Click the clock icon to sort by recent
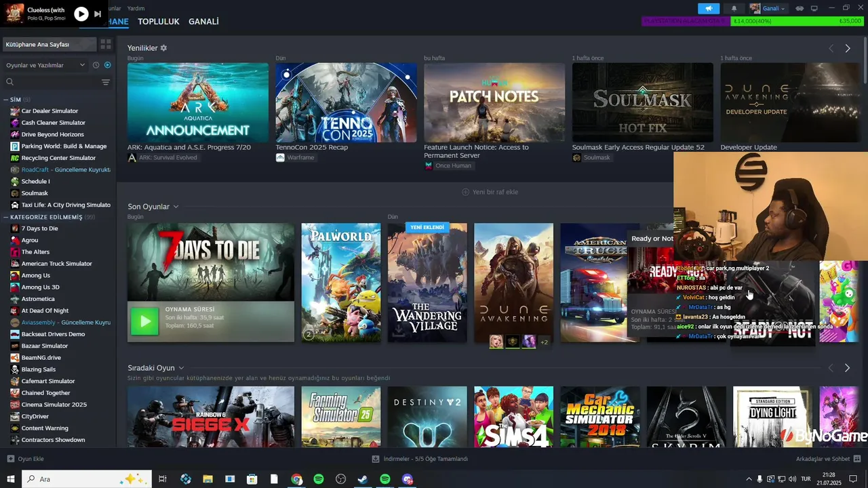This screenshot has height=488, width=868. click(96, 65)
